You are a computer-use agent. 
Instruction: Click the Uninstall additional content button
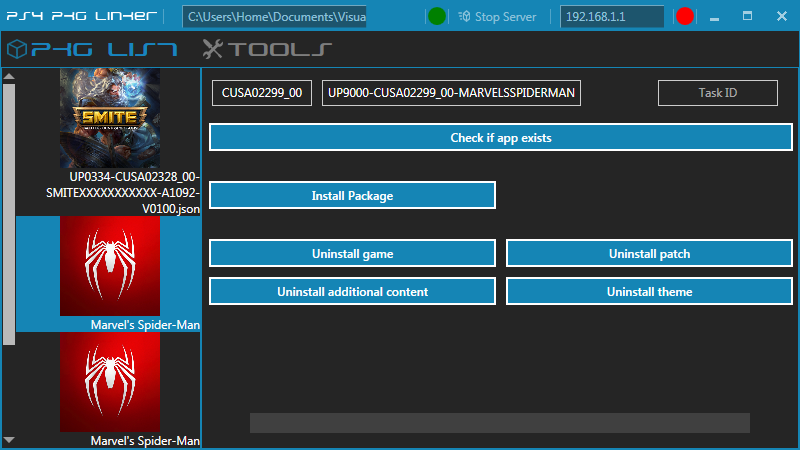coord(352,291)
